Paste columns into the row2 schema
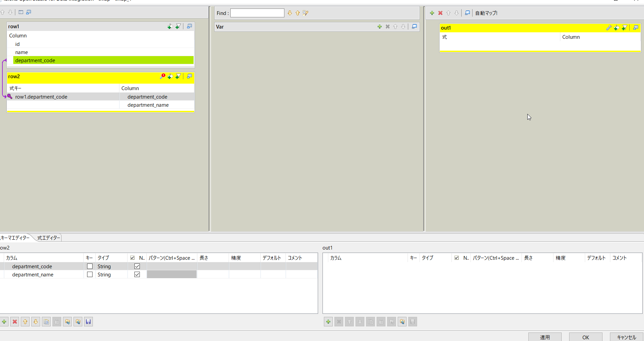The image size is (644, 341). pos(57,322)
